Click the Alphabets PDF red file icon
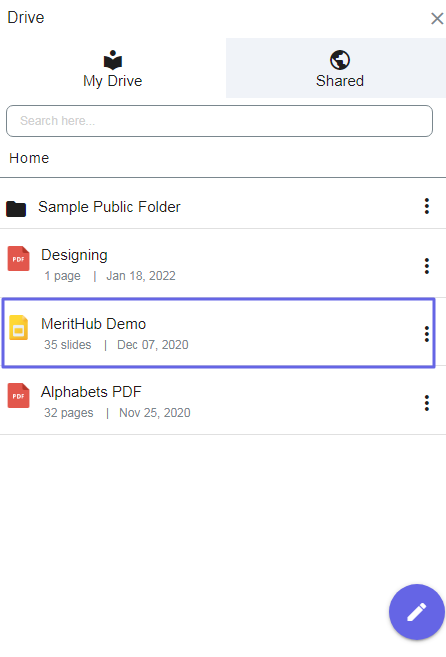446x657 pixels. point(18,396)
